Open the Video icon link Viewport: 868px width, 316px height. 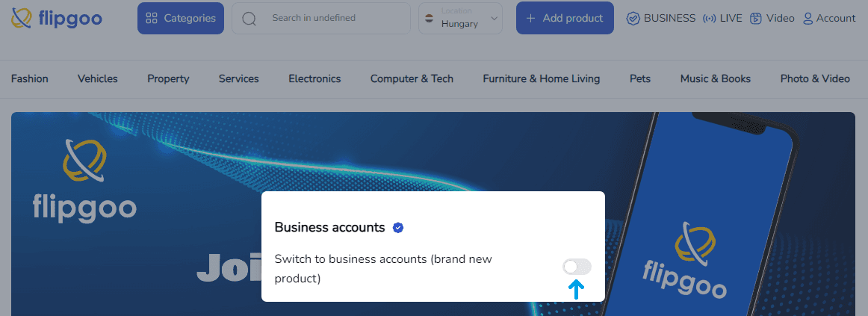(756, 18)
